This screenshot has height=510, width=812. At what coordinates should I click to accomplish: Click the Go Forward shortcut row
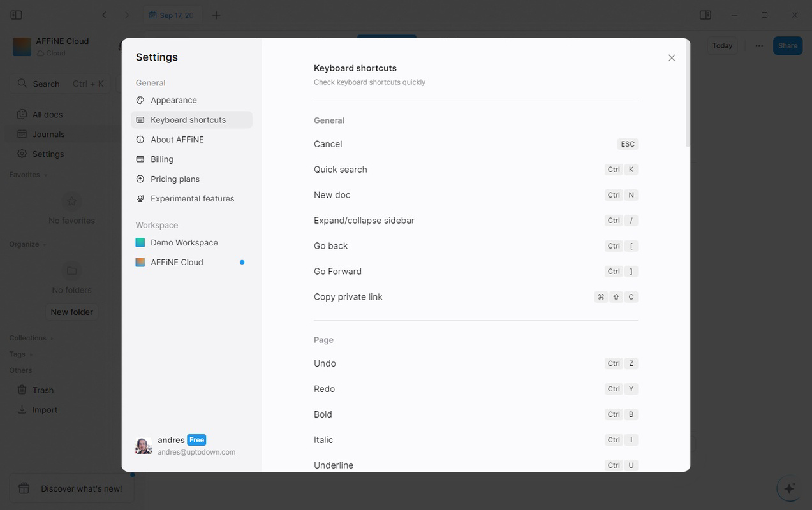click(476, 272)
